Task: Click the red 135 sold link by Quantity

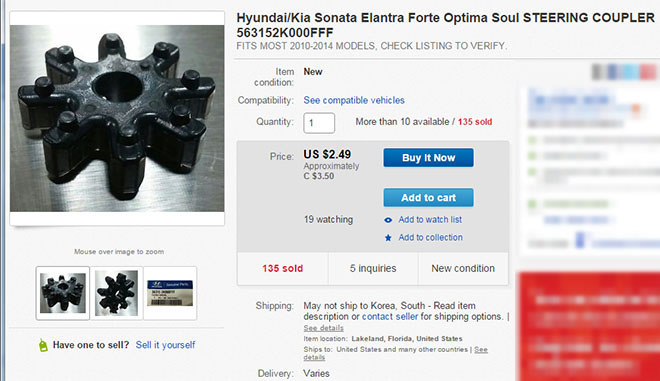Action: pyautogui.click(x=475, y=122)
